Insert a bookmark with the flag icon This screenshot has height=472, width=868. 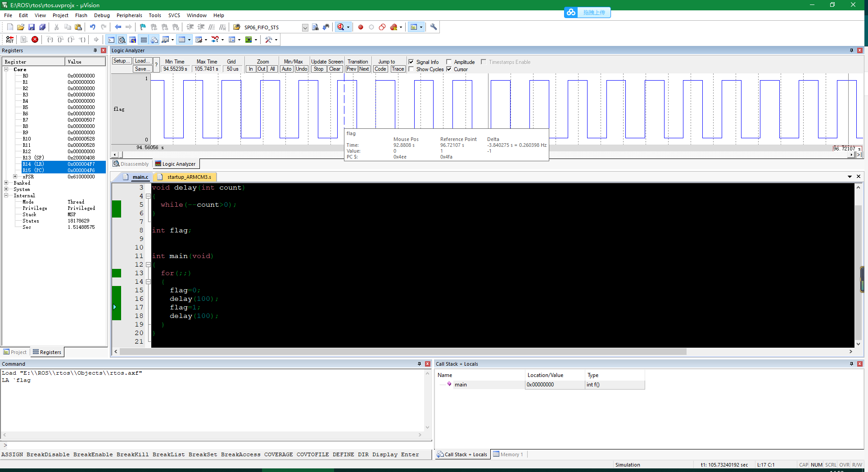click(x=143, y=27)
